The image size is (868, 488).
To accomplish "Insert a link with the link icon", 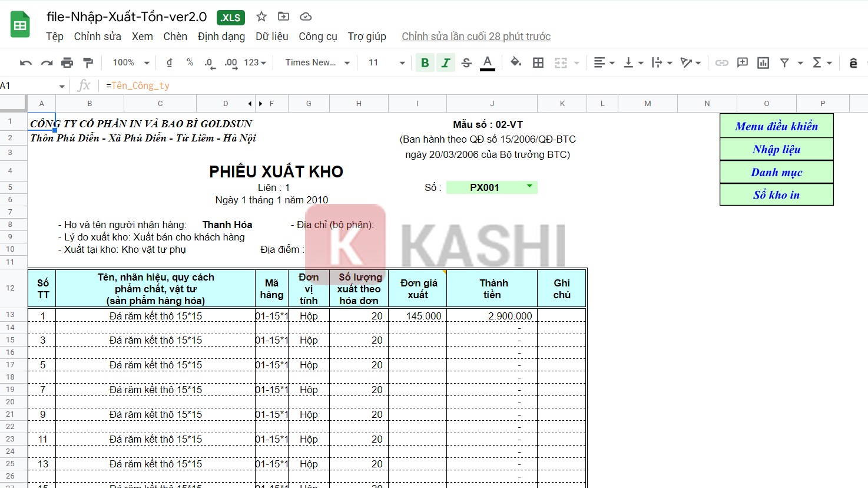I will 721,62.
